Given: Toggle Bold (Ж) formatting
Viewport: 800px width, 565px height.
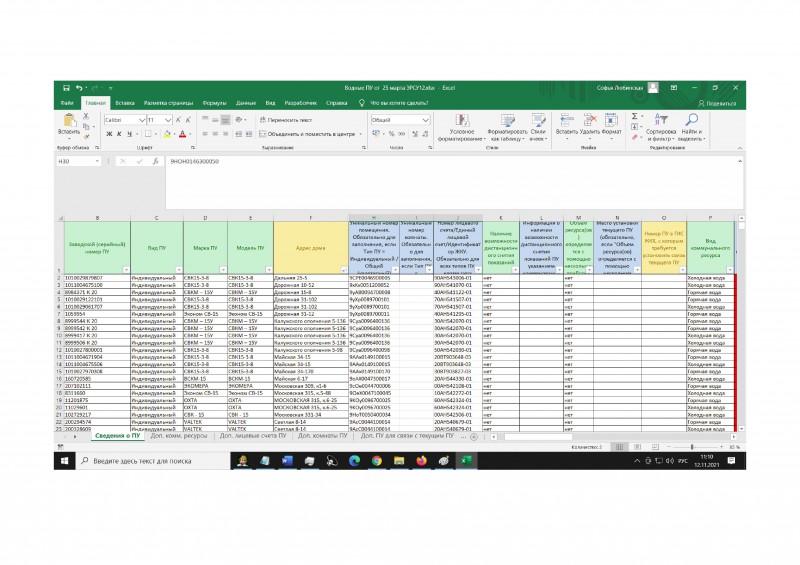Looking at the screenshot, I should [x=109, y=134].
